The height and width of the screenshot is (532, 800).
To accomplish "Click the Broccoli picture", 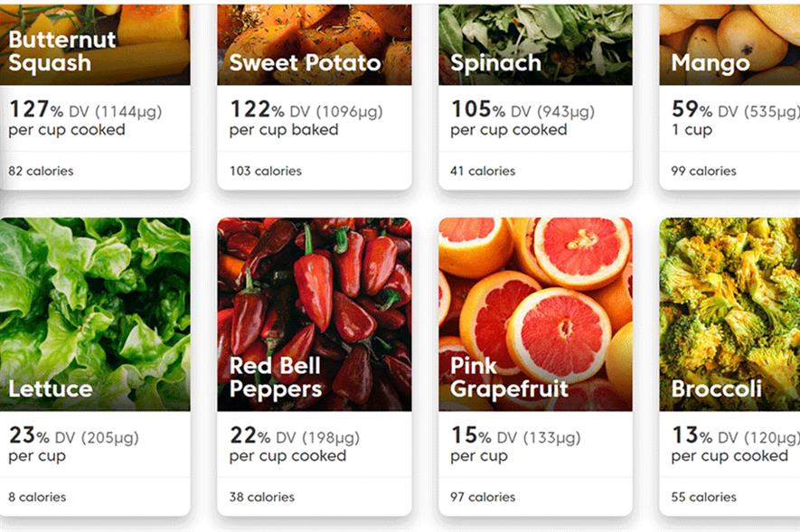I will [729, 298].
